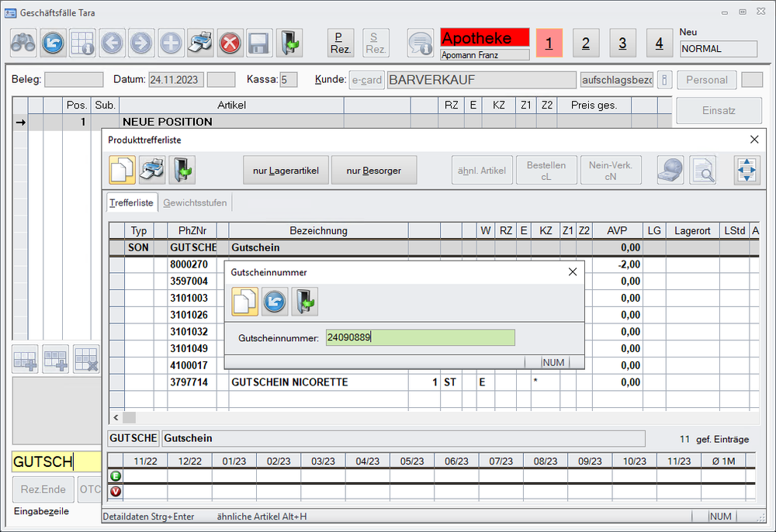Select register slot 3

[x=622, y=43]
